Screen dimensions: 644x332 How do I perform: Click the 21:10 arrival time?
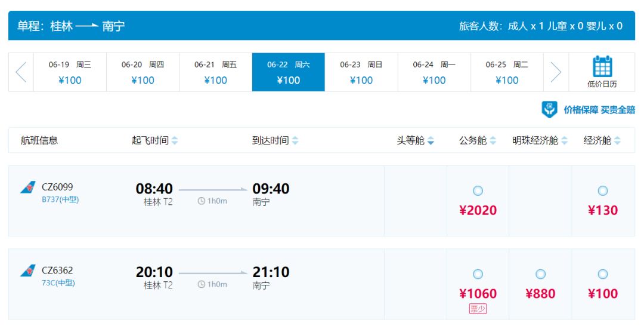271,272
